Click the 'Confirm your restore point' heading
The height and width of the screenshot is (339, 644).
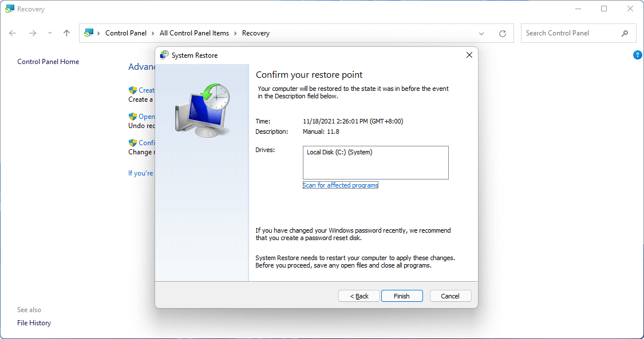click(x=309, y=75)
